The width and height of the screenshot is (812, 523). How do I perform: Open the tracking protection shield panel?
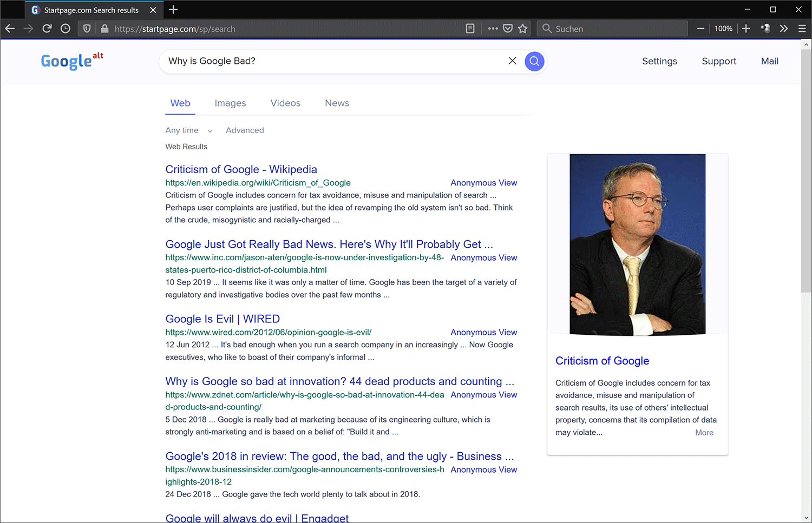pyautogui.click(x=87, y=29)
